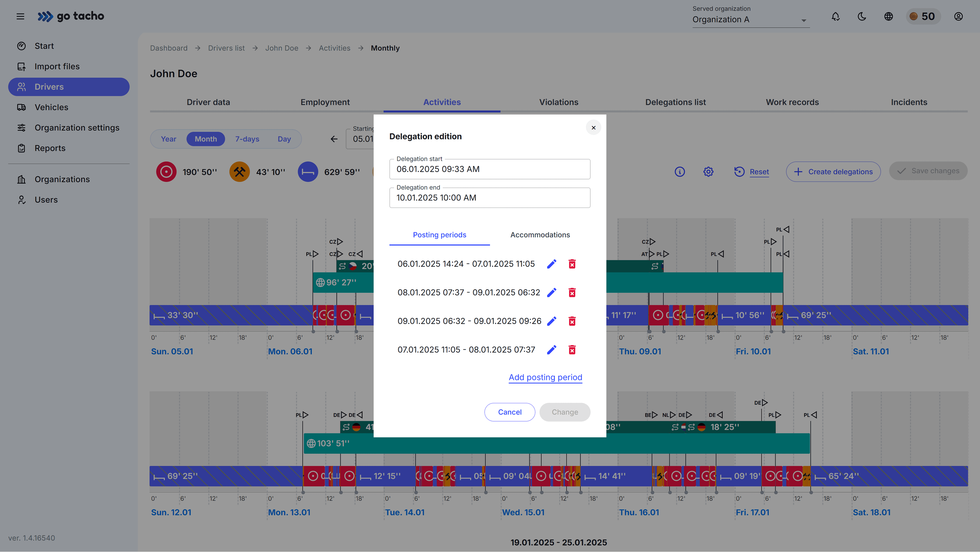Click the chart info icon
This screenshot has height=552, width=980.
[x=680, y=172]
